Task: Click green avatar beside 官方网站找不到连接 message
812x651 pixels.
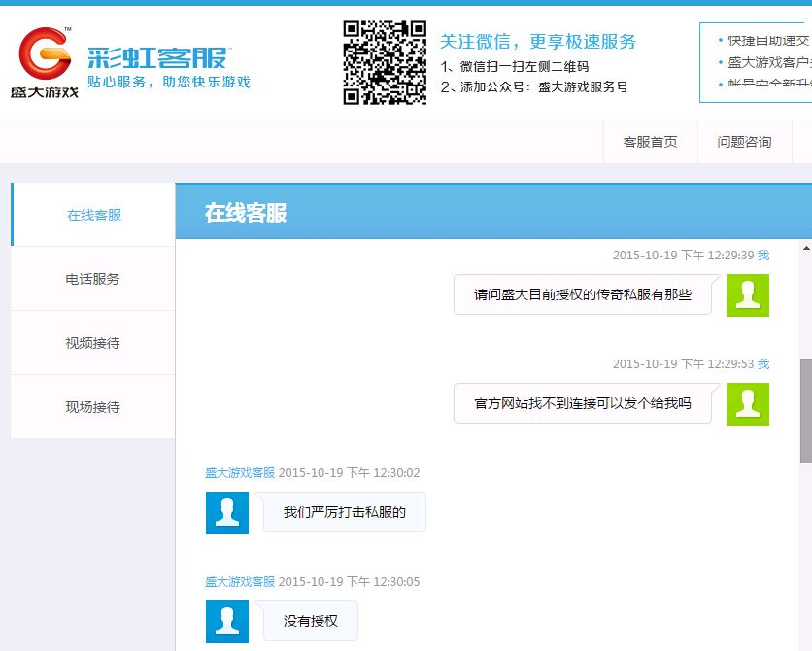Action: tap(747, 404)
